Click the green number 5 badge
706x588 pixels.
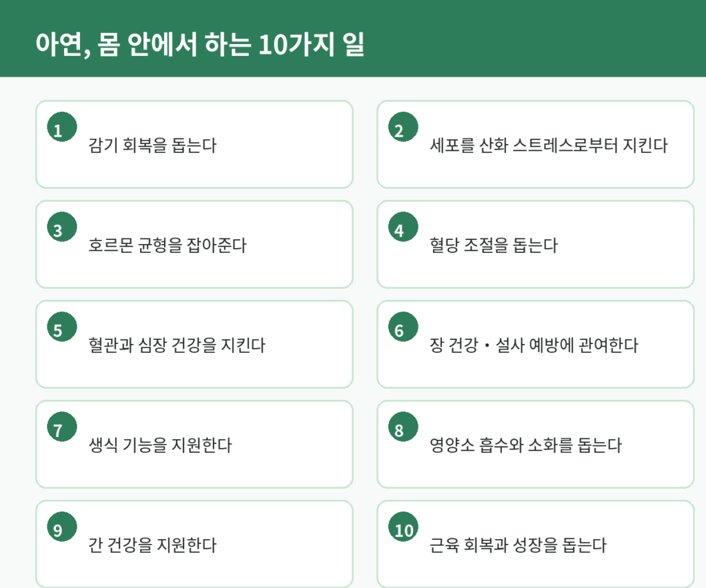[61, 327]
